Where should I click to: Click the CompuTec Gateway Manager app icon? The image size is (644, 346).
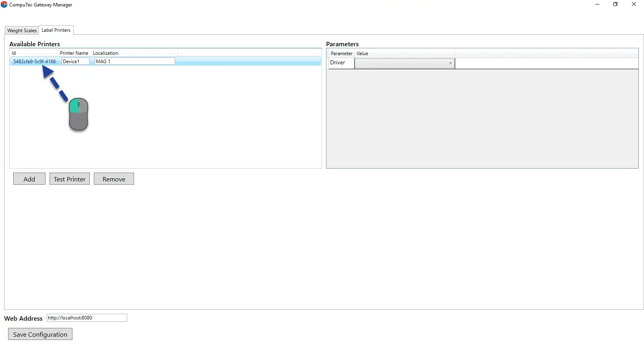click(4, 5)
